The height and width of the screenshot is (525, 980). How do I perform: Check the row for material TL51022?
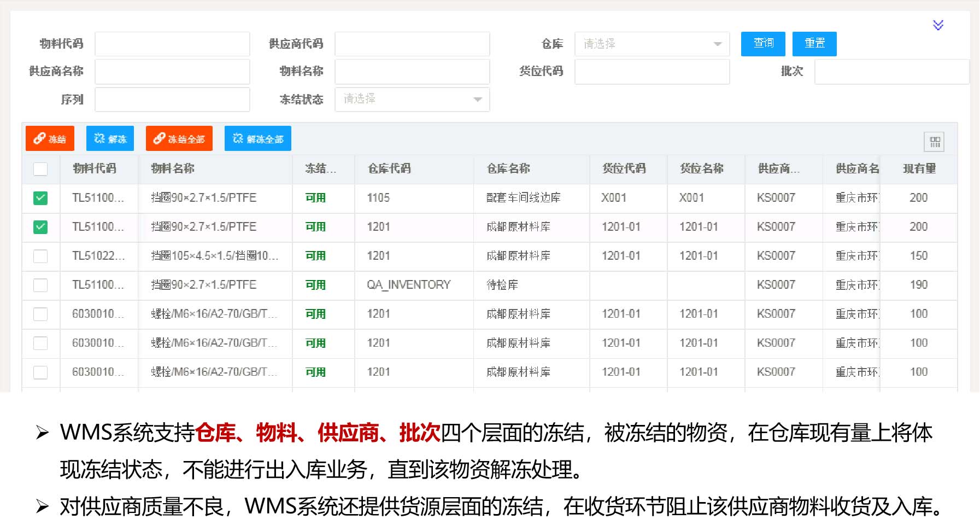(40, 256)
